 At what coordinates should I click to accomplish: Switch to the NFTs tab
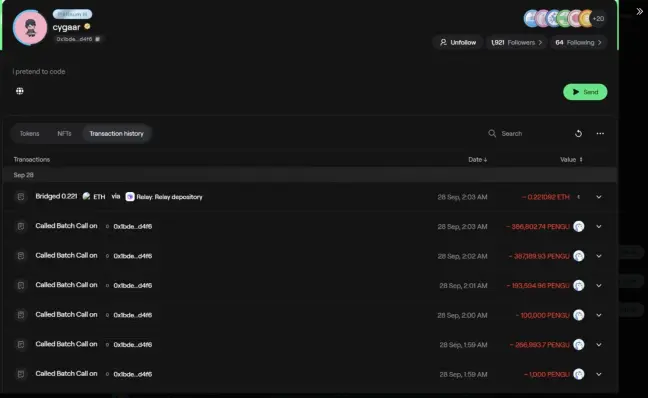pyautogui.click(x=64, y=133)
